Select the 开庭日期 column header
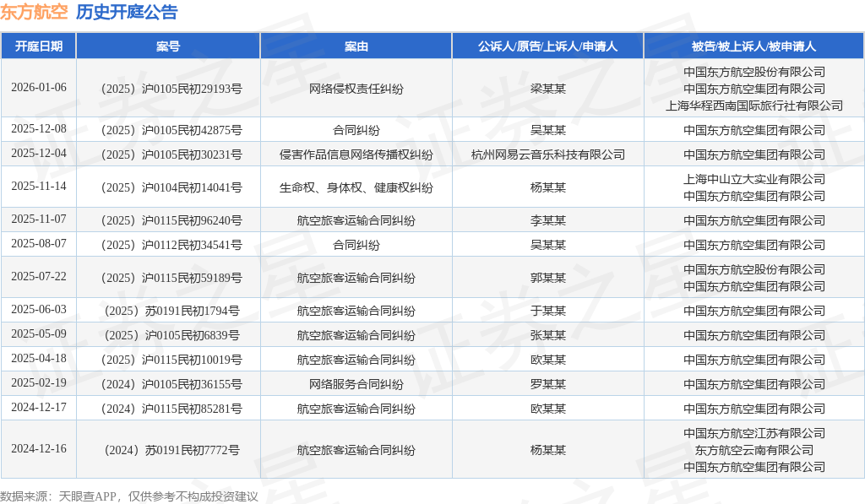 (39, 46)
